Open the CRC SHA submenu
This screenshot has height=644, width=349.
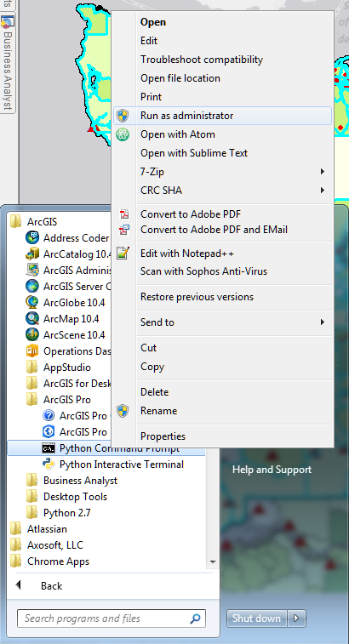[222, 191]
